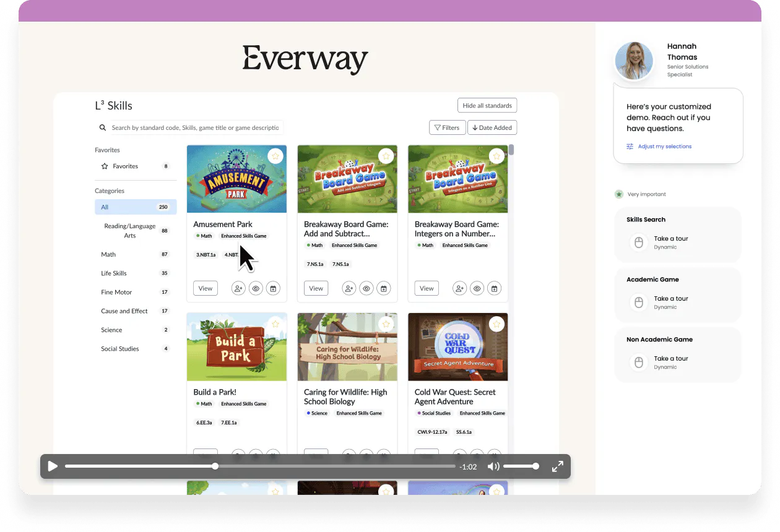The height and width of the screenshot is (532, 780).
Task: Click the Everway logo
Action: click(305, 60)
